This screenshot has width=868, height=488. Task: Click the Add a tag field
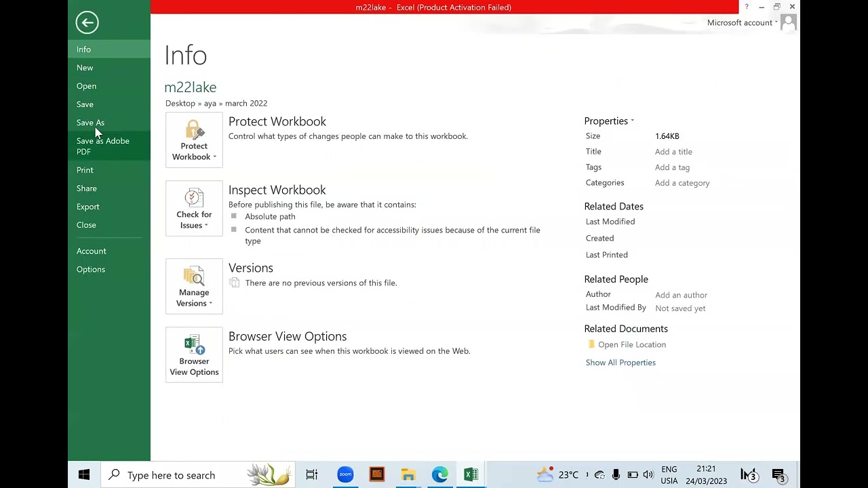[x=672, y=167]
